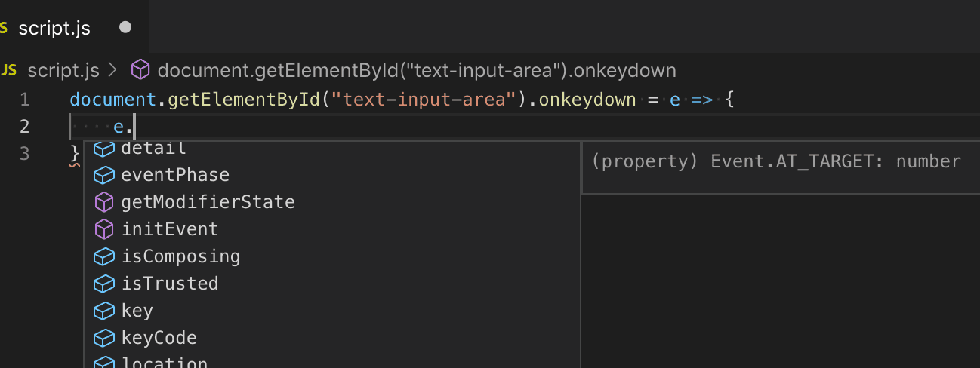The width and height of the screenshot is (980, 368).
Task: Click the eventPhase property cube icon
Action: pyautogui.click(x=103, y=175)
